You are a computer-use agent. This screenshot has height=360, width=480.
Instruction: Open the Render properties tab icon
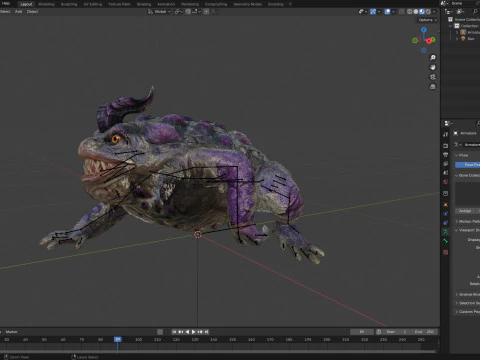pyautogui.click(x=446, y=146)
